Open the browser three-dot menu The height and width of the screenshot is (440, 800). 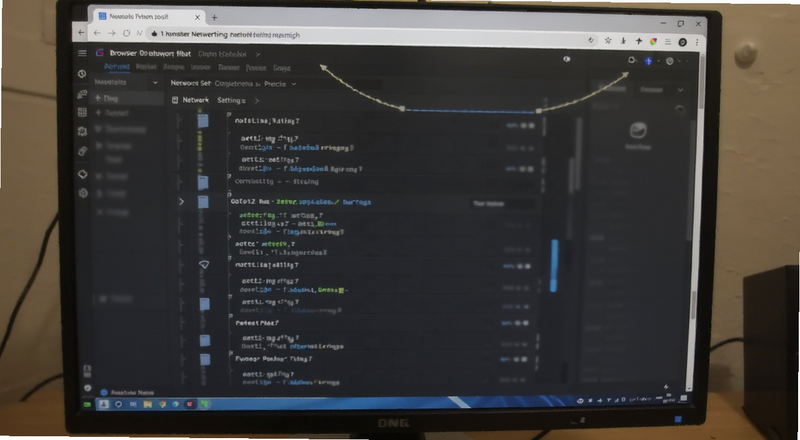[x=696, y=42]
